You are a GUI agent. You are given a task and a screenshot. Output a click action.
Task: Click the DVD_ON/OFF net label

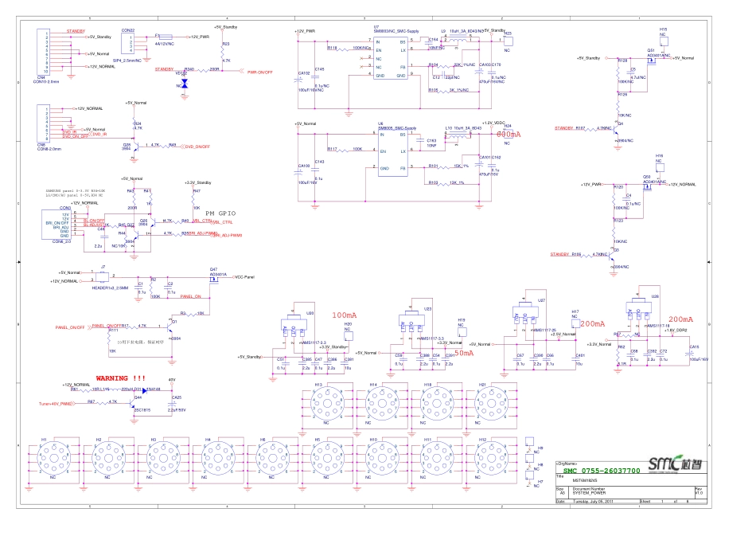[x=197, y=146]
